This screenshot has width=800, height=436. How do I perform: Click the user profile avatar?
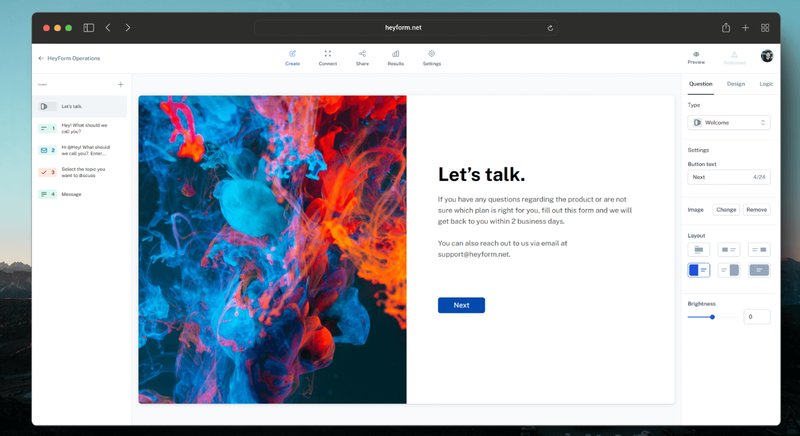(x=767, y=56)
